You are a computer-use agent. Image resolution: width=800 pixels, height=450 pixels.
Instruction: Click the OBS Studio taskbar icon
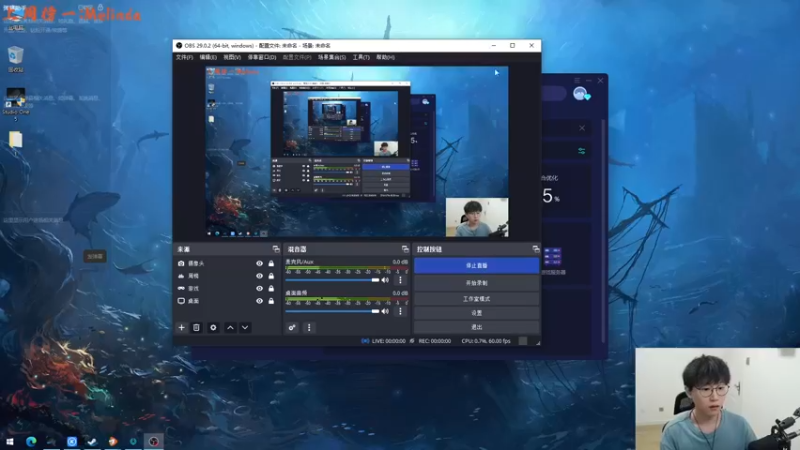click(x=154, y=441)
